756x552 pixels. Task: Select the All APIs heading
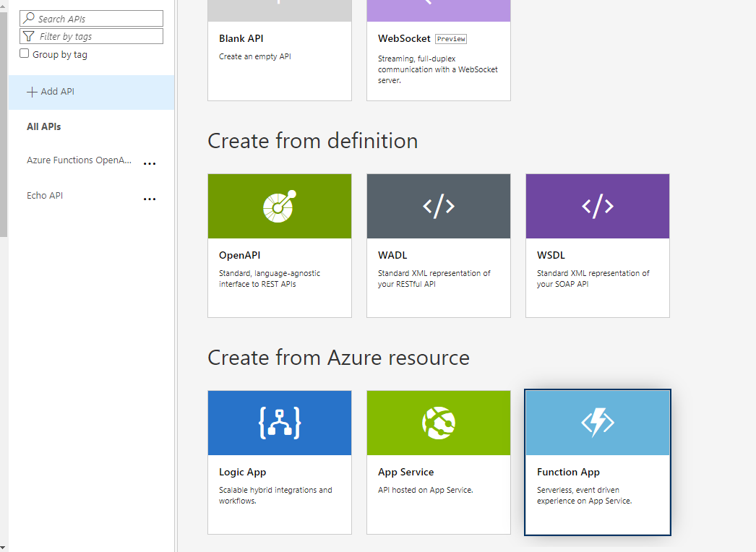click(44, 126)
